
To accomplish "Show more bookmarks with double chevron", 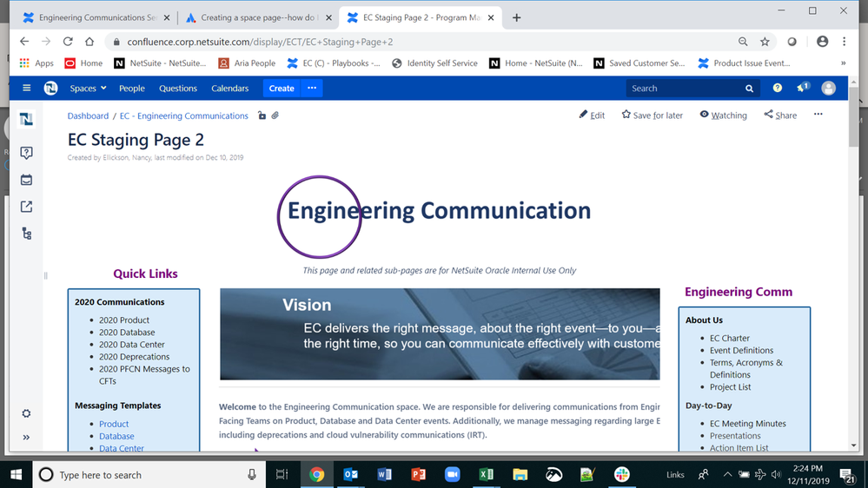I will click(x=843, y=63).
